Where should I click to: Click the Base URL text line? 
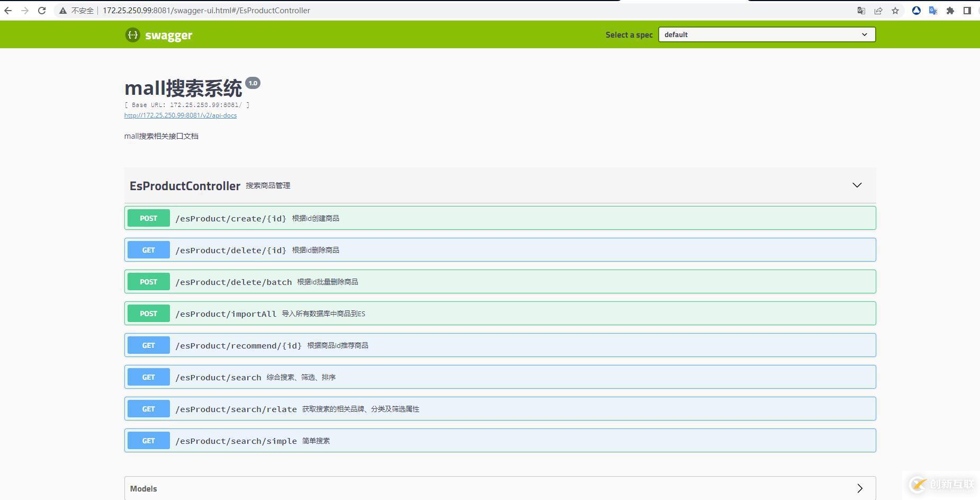[x=187, y=105]
